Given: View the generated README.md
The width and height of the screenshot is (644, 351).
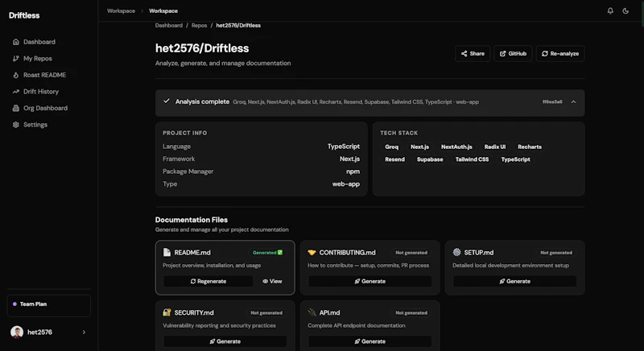Looking at the screenshot, I should (272, 281).
